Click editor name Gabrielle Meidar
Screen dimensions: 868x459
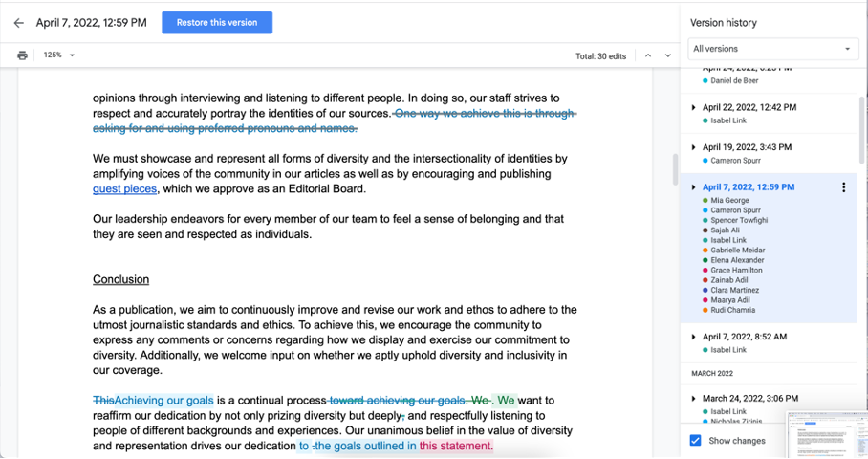pos(738,251)
